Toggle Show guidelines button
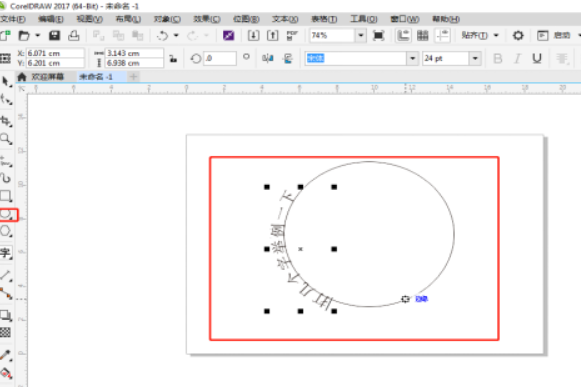The image size is (581, 387). tap(442, 36)
